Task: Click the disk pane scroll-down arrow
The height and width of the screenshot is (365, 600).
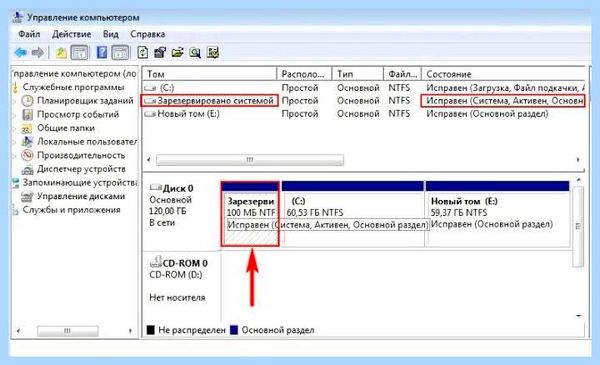Action: click(579, 316)
